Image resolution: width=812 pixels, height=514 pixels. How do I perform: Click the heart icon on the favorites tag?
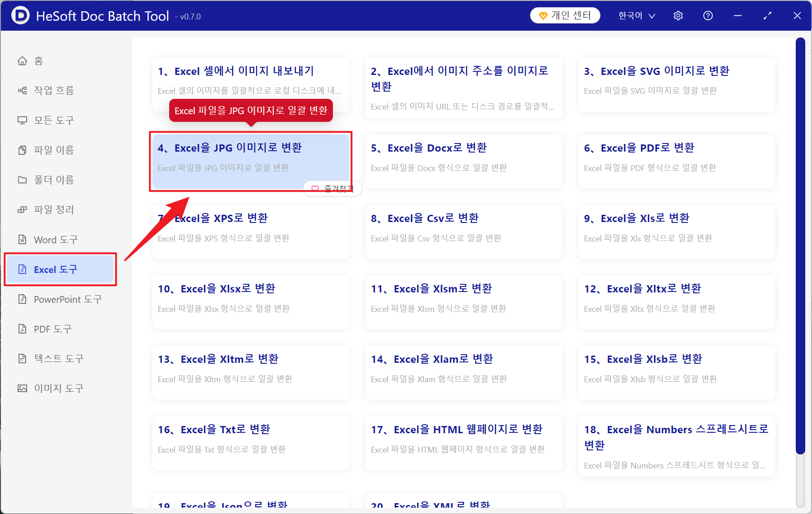pos(315,189)
